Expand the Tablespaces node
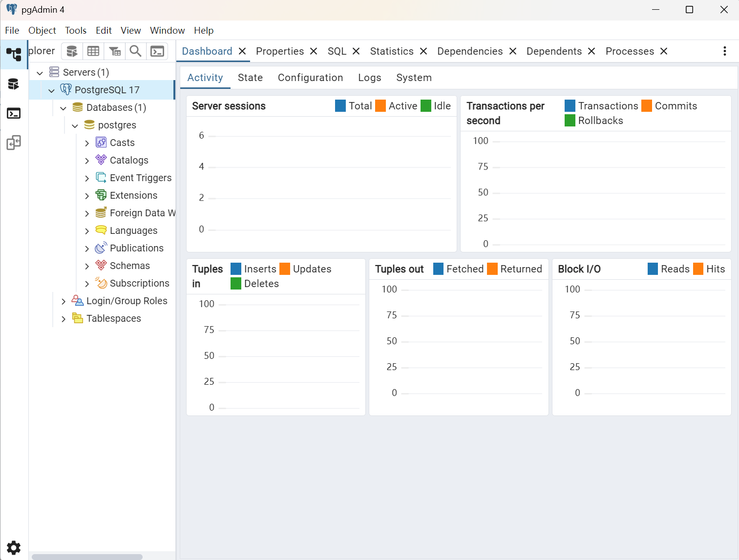Image resolution: width=739 pixels, height=560 pixels. coord(63,319)
